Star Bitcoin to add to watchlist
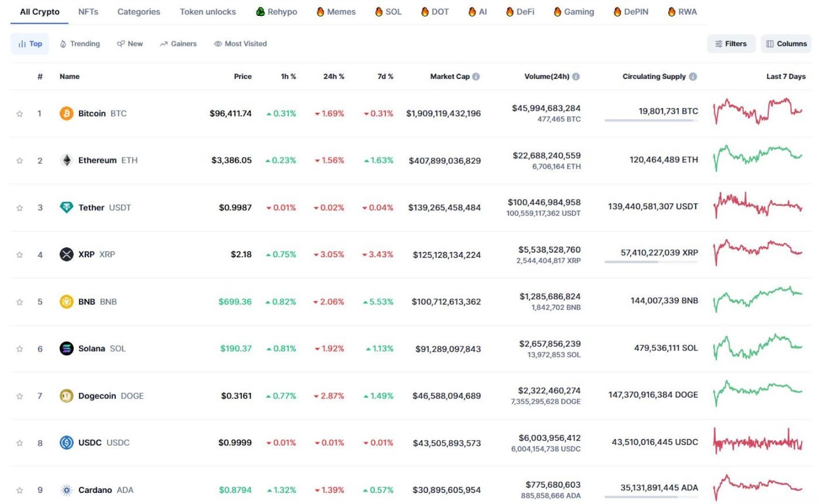 point(19,113)
